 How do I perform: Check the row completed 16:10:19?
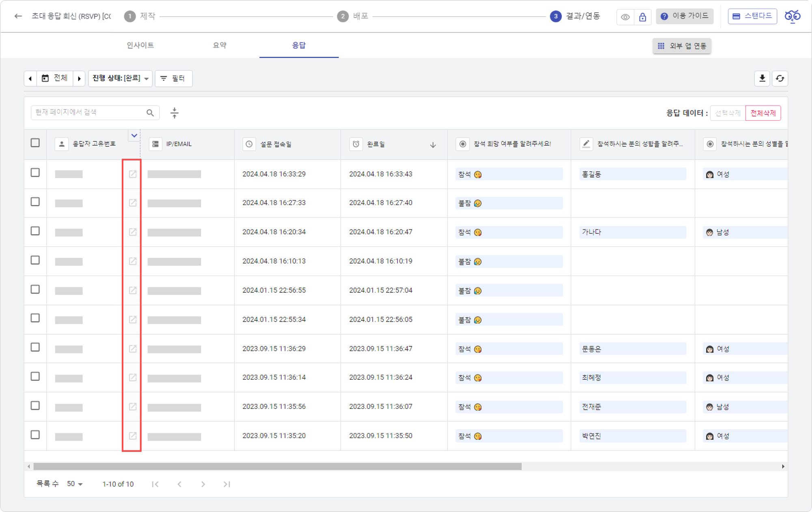35,260
